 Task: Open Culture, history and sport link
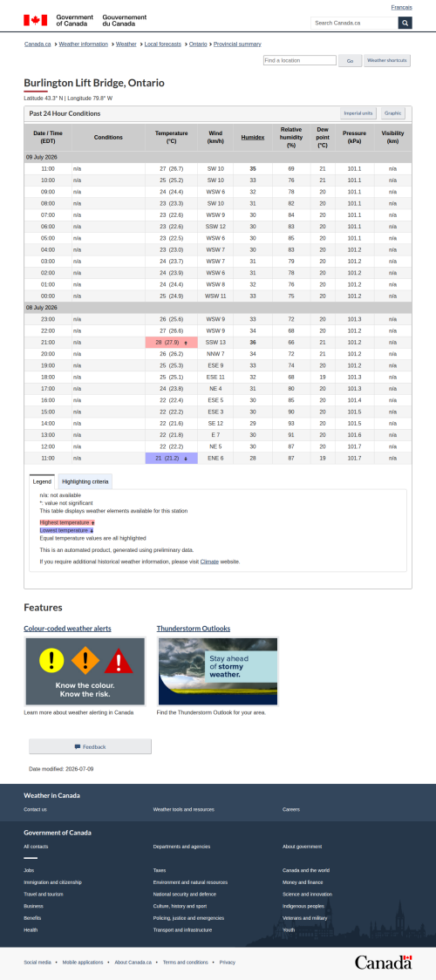click(x=180, y=906)
